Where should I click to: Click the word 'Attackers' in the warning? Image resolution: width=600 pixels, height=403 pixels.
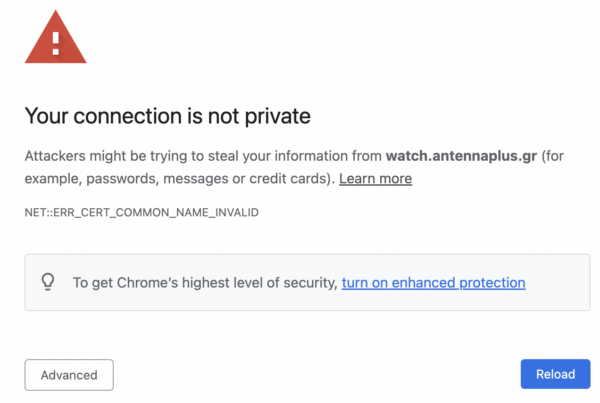57,157
